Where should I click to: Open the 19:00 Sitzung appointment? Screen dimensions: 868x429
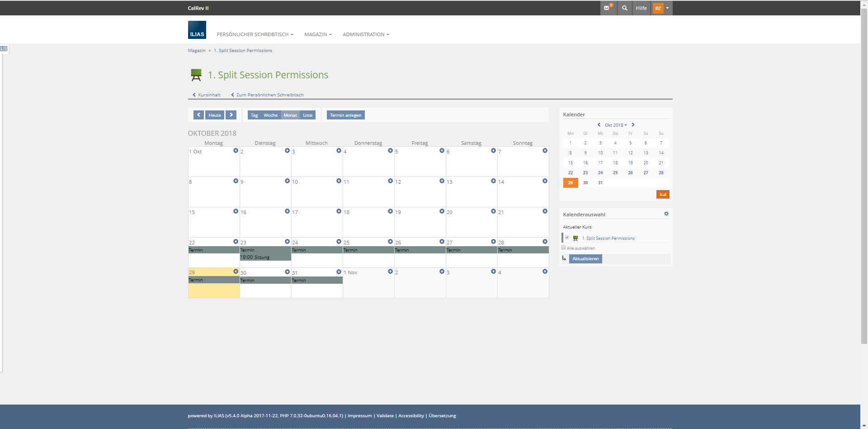tap(255, 257)
